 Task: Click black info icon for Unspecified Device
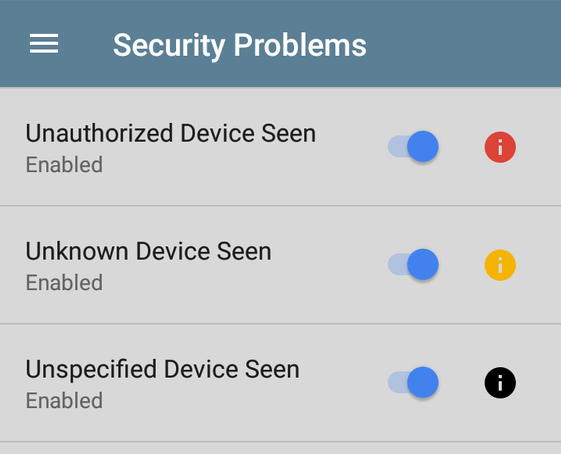pos(500,382)
